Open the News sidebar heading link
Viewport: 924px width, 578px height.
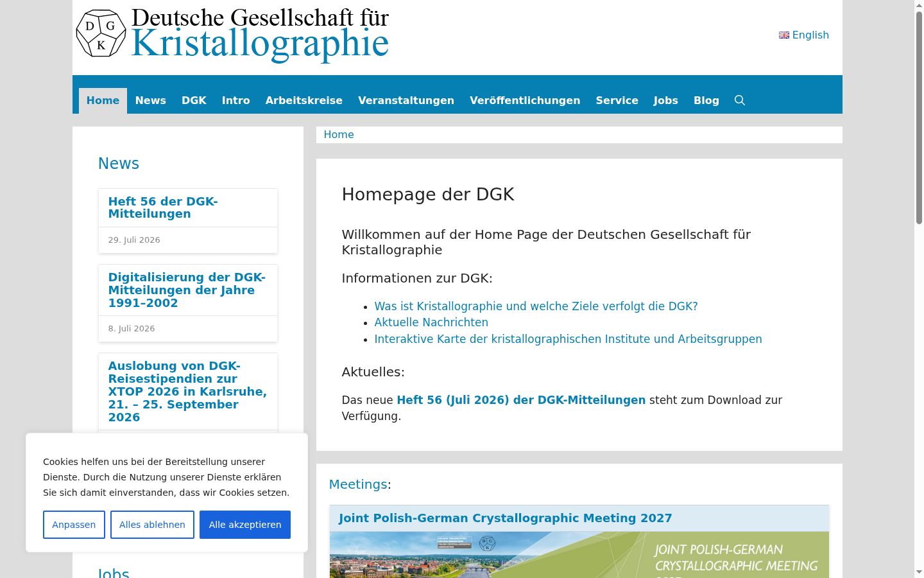[x=119, y=164]
